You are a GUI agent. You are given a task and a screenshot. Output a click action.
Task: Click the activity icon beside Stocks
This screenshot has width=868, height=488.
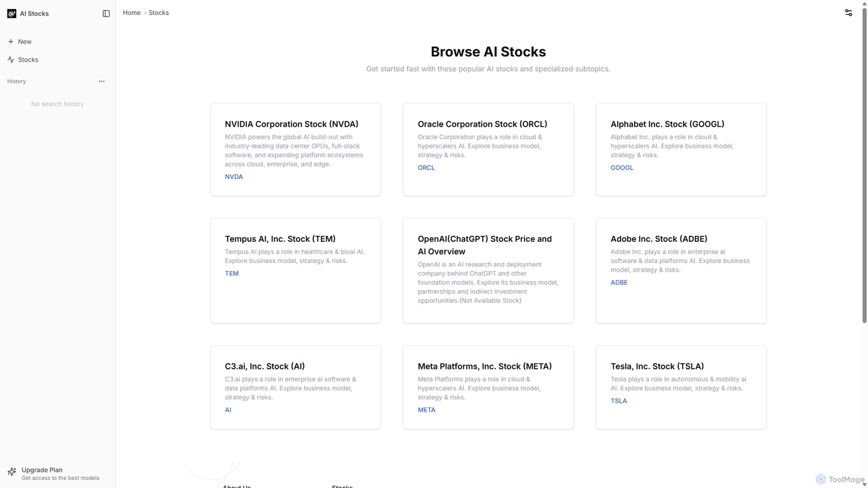11,60
